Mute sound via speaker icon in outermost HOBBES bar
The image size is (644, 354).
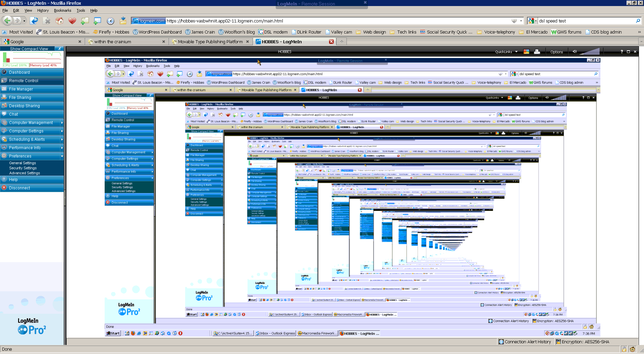pos(575,52)
